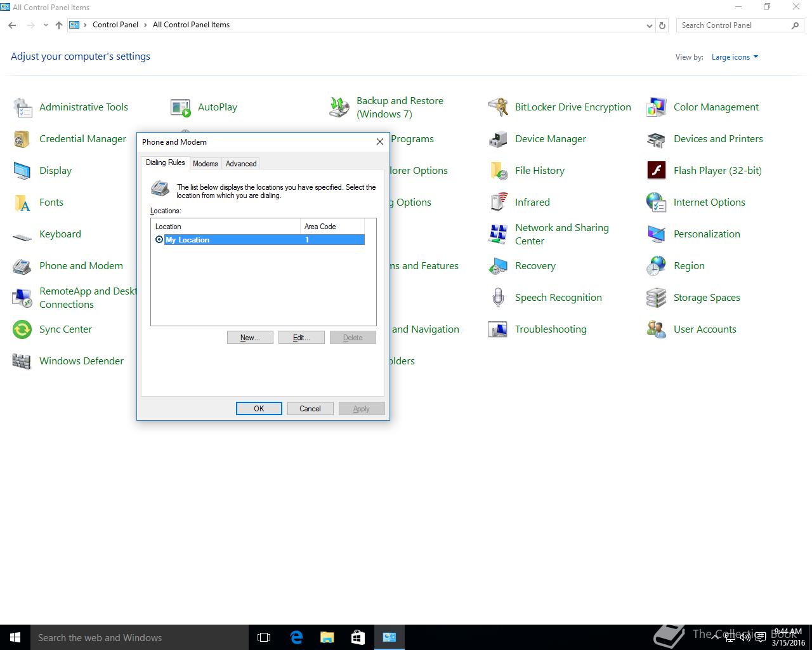Screen dimensions: 812x650
Task: Expand the chevron before Control Panel breadcrumb
Action: click(x=85, y=25)
